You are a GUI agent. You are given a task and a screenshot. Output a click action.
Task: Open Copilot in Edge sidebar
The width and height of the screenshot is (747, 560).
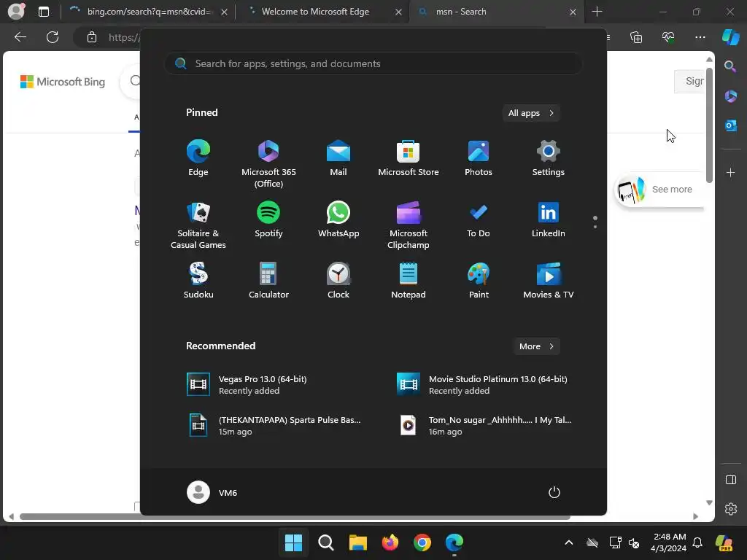point(731,36)
